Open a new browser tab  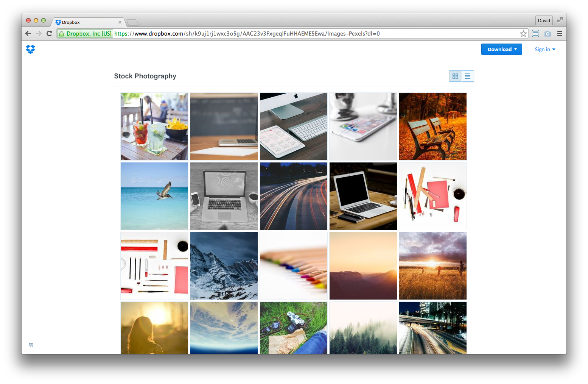132,22
